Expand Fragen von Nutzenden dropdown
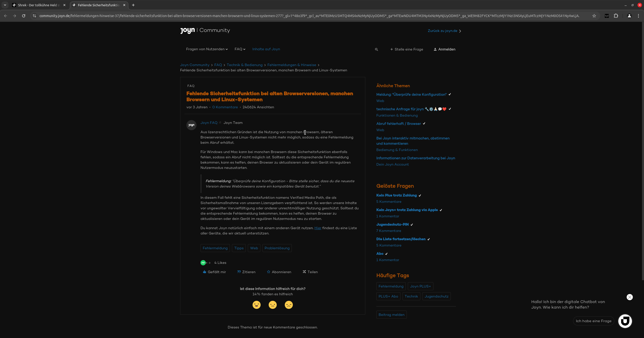 point(207,49)
